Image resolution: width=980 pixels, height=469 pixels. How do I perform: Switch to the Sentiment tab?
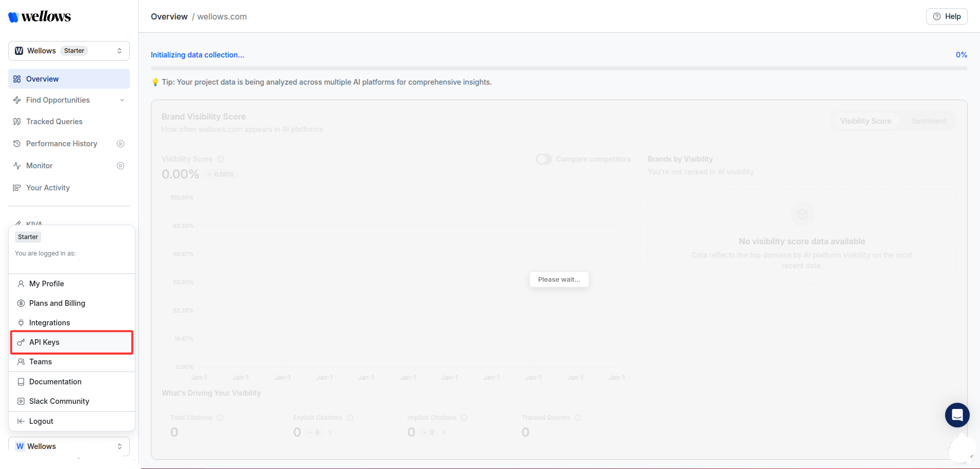point(928,121)
